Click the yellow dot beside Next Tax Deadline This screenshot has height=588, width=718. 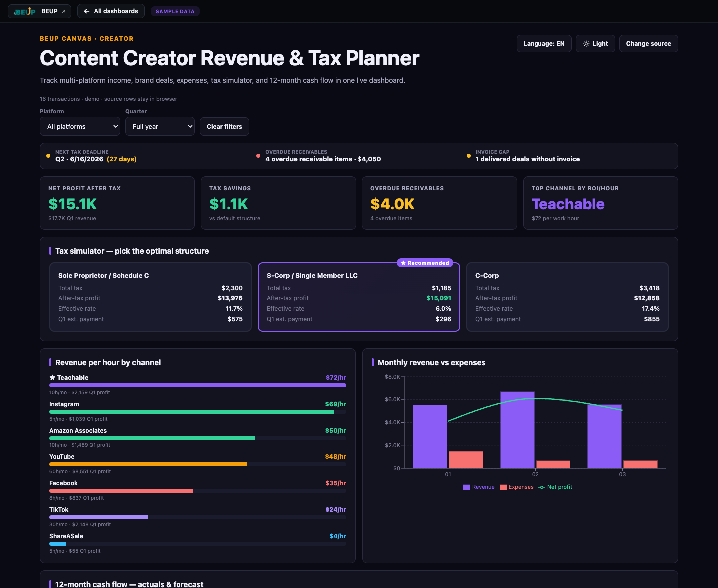[48, 156]
